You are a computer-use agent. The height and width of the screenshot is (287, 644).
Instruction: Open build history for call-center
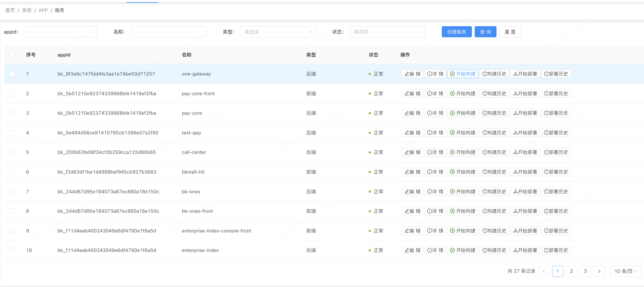pos(494,152)
